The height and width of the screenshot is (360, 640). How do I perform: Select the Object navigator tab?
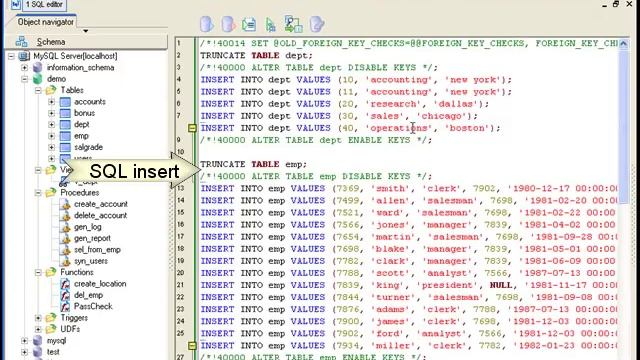(x=45, y=22)
